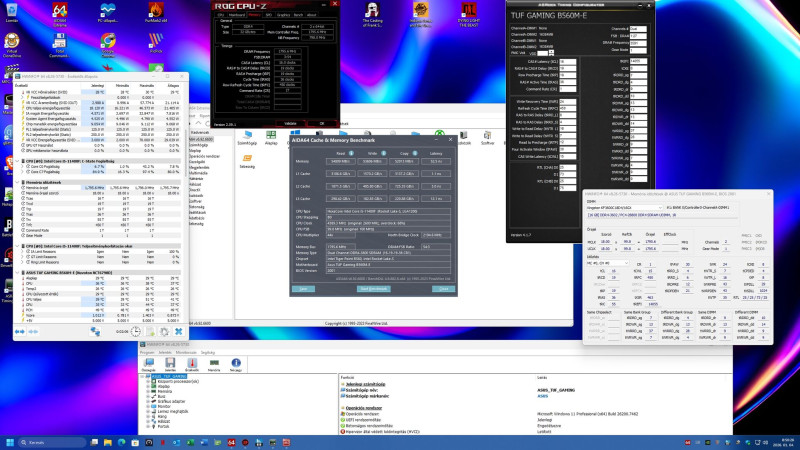Click HWiNFO sensor expand arrows icon
Viewport: 800px width, 450px height.
[x=19, y=332]
